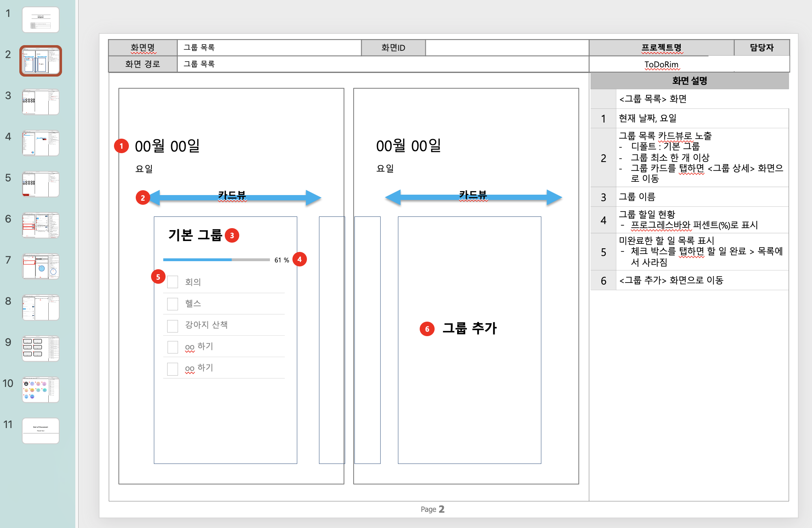Open slide 10 thumbnail with colored circles
The width and height of the screenshot is (812, 528).
(x=41, y=390)
